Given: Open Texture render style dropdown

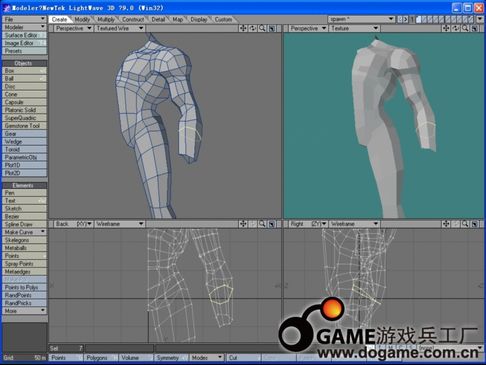Looking at the screenshot, I should point(355,28).
